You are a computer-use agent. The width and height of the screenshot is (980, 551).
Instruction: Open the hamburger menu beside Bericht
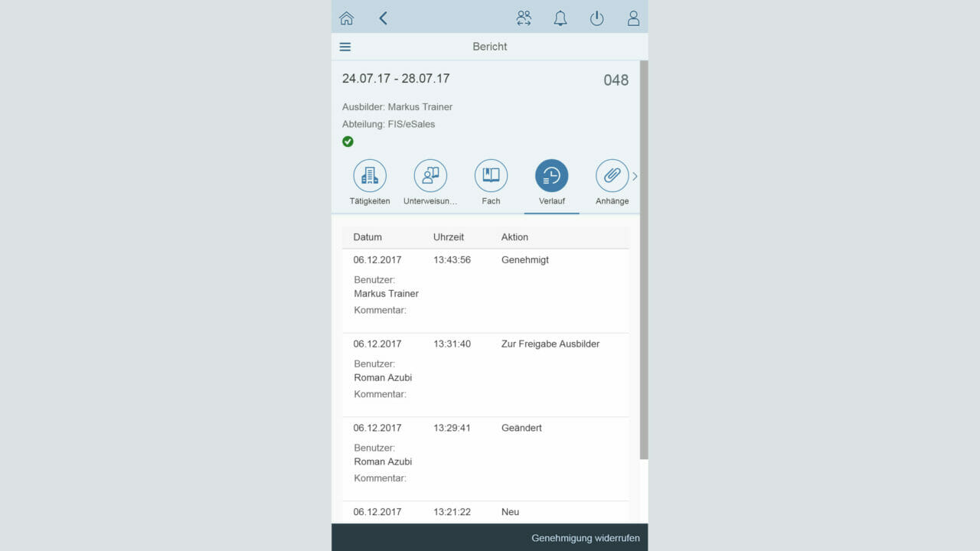pyautogui.click(x=345, y=47)
